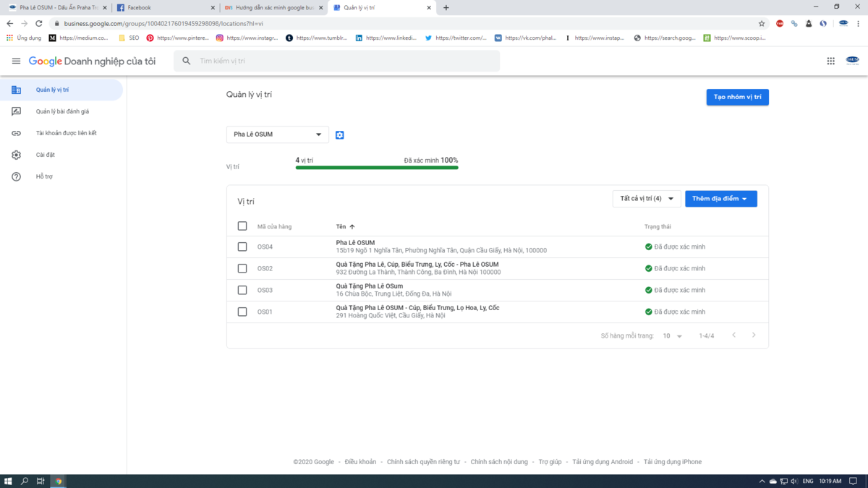Switch to the Pha Lê OSUM browser tab

coord(56,8)
